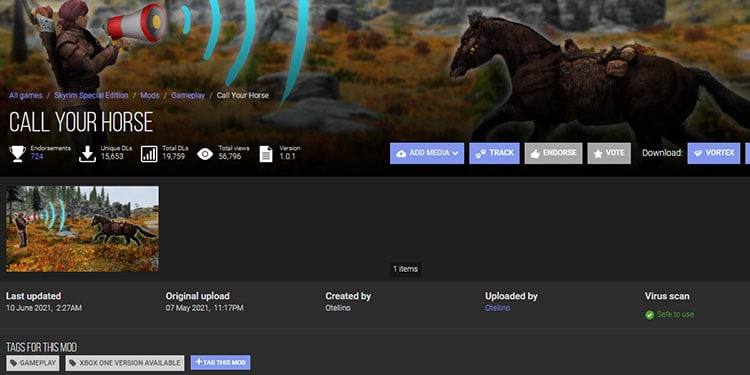The height and width of the screenshot is (375, 750).
Task: Click the tag icon on the Gameplay tag
Action: 14,363
